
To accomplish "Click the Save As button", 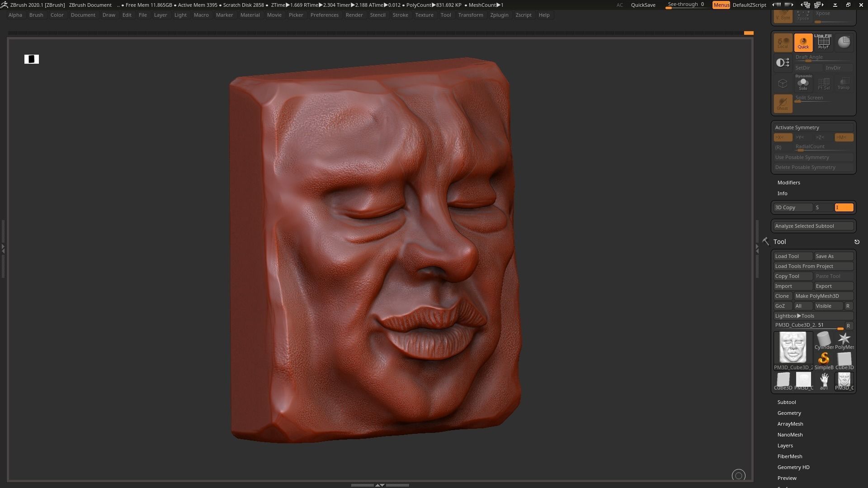I will point(834,256).
